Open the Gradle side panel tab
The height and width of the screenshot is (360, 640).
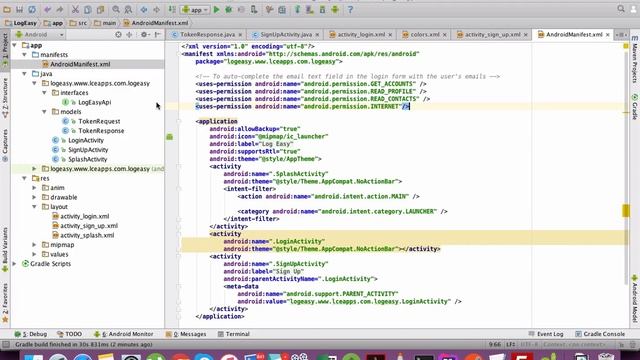tap(635, 107)
